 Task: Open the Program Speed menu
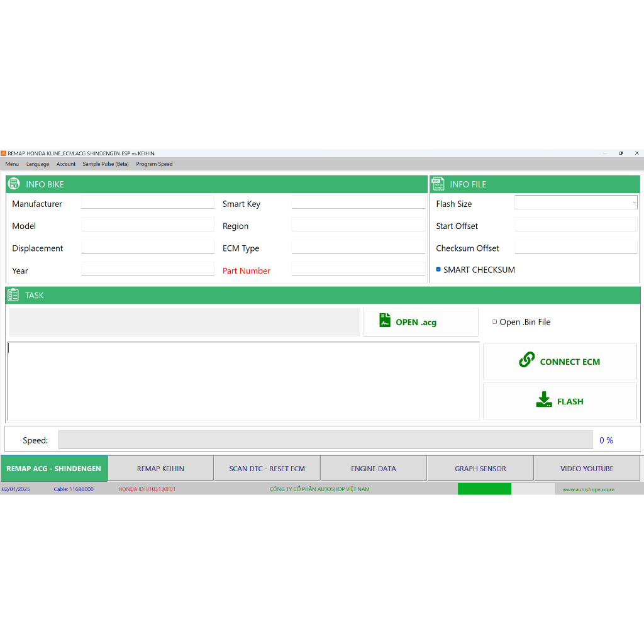[x=154, y=164]
